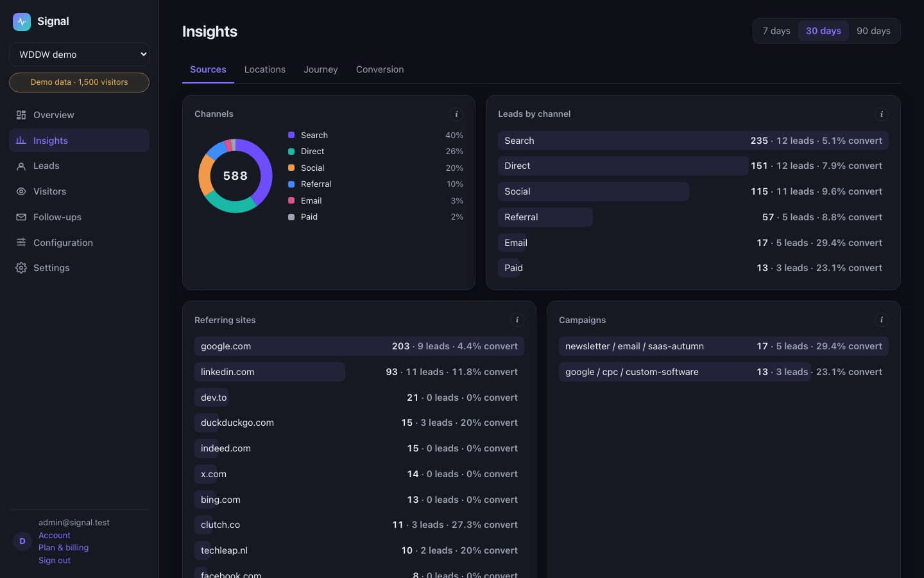Open Overview in the sidebar

click(79, 115)
